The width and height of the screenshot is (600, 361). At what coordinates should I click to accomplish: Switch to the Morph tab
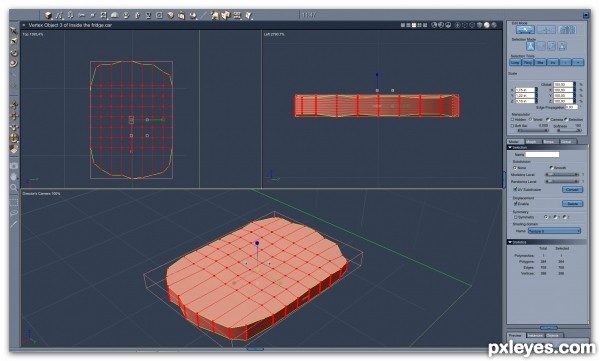[x=531, y=142]
